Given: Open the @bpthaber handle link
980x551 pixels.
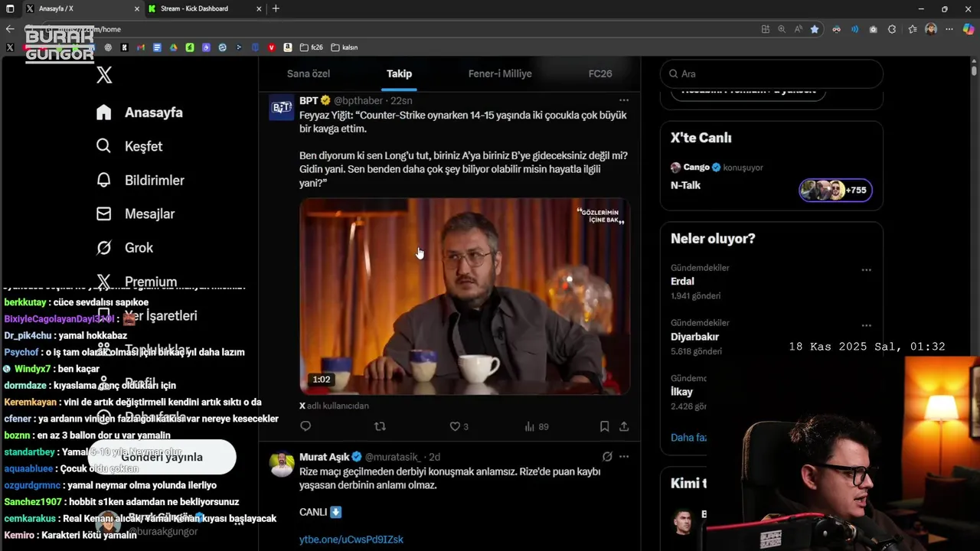Looking at the screenshot, I should coord(359,100).
